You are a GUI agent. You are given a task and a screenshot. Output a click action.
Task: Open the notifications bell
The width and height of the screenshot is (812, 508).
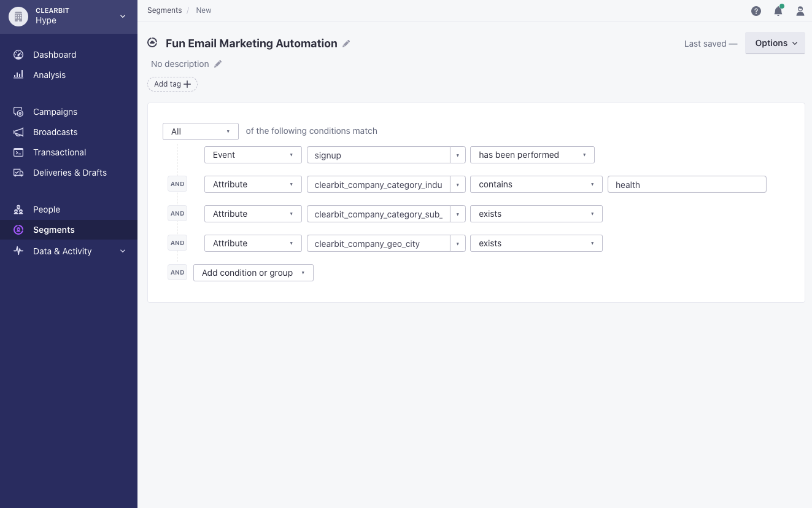(778, 11)
